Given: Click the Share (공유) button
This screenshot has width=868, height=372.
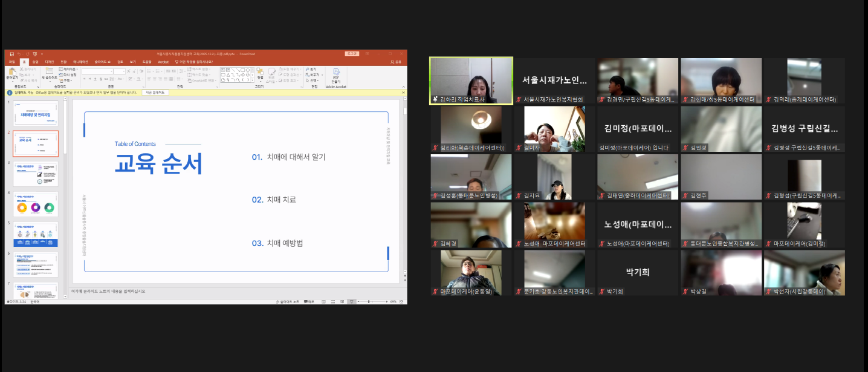Looking at the screenshot, I should click(396, 62).
